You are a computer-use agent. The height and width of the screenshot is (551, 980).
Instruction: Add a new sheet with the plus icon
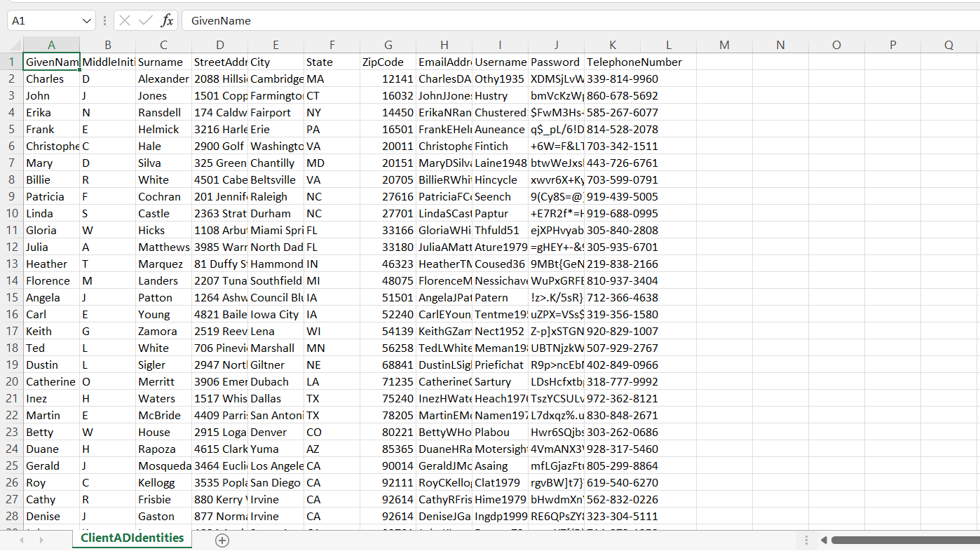222,540
